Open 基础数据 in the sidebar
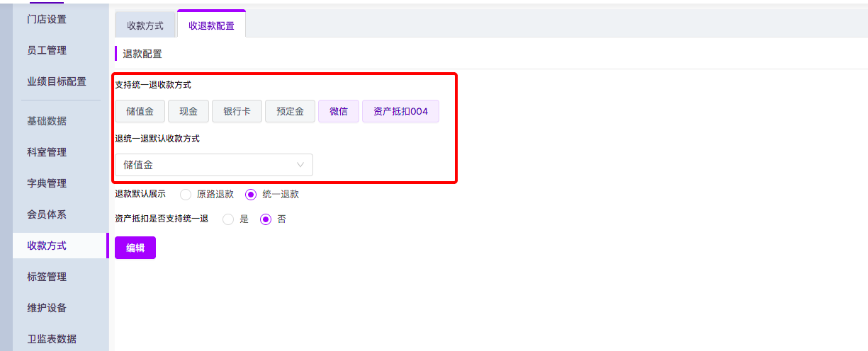The image size is (868, 351). [47, 121]
